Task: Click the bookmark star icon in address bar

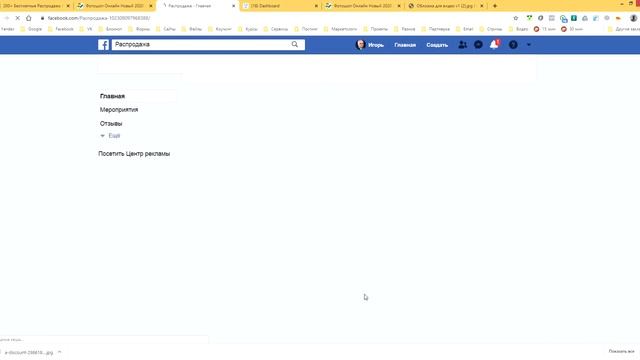Action: 516,18
